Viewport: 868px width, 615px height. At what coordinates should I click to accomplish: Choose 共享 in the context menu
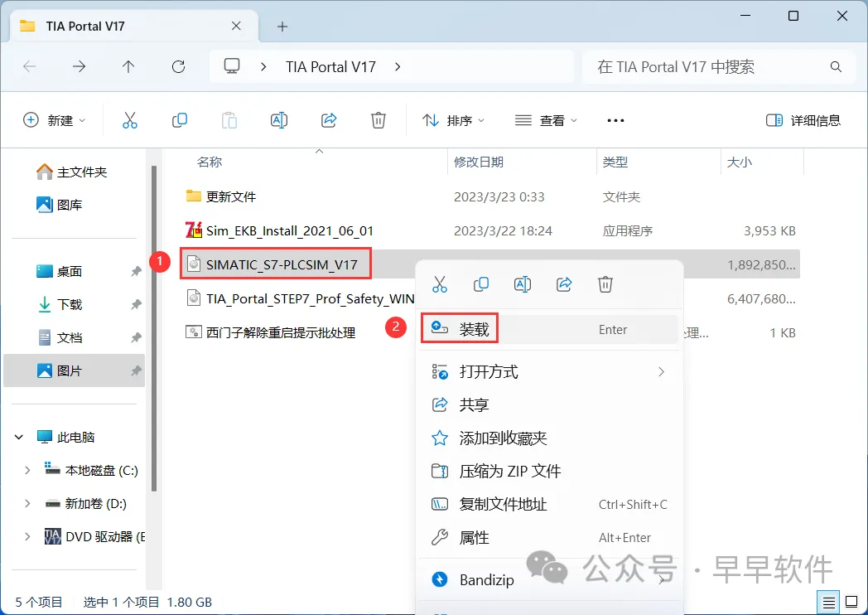(x=548, y=405)
